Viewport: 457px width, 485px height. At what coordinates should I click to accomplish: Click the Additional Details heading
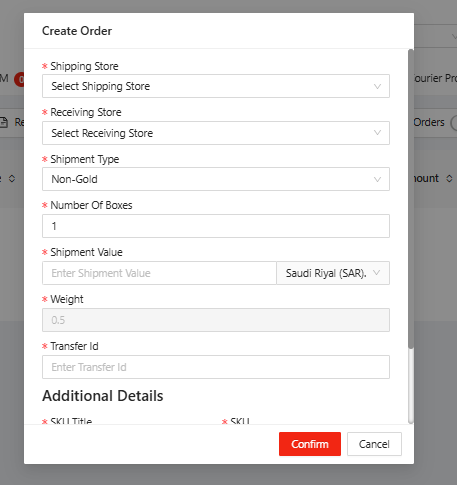coord(103,396)
